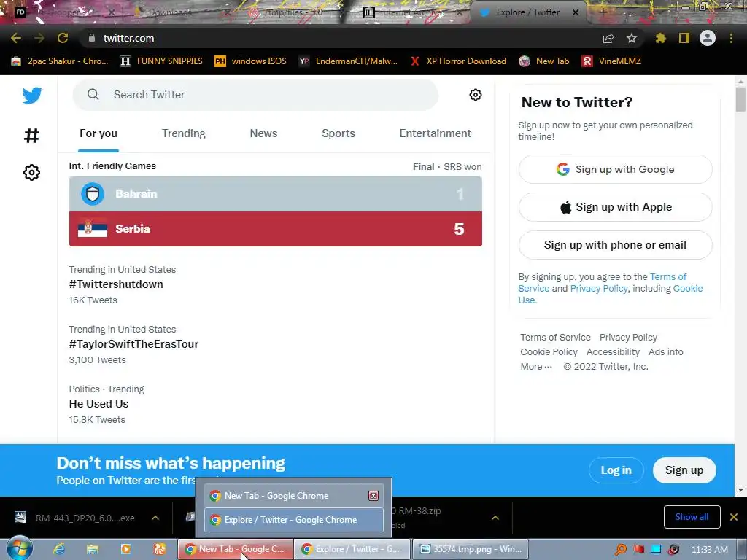Viewport: 747px width, 560px height.
Task: Open the Privacy Policy link in signup text
Action: click(x=599, y=289)
